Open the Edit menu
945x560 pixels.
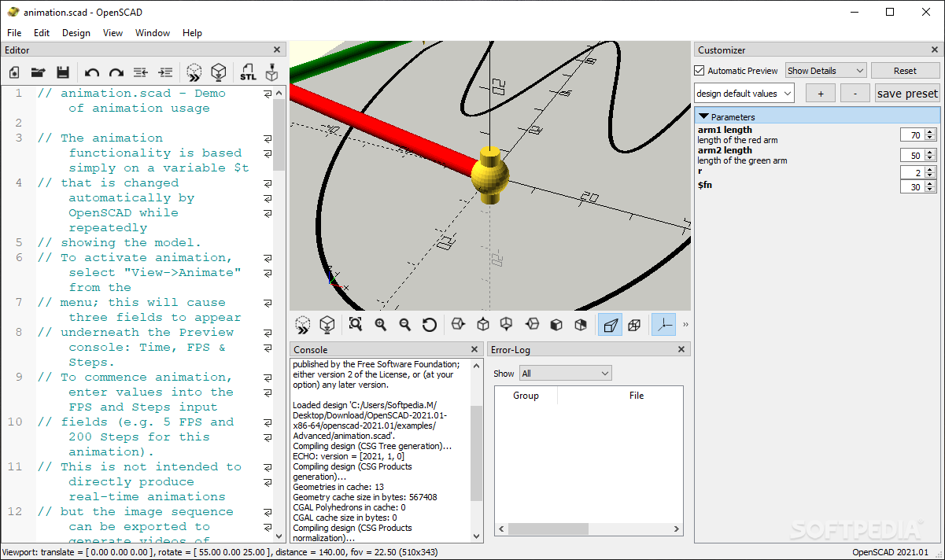point(42,33)
